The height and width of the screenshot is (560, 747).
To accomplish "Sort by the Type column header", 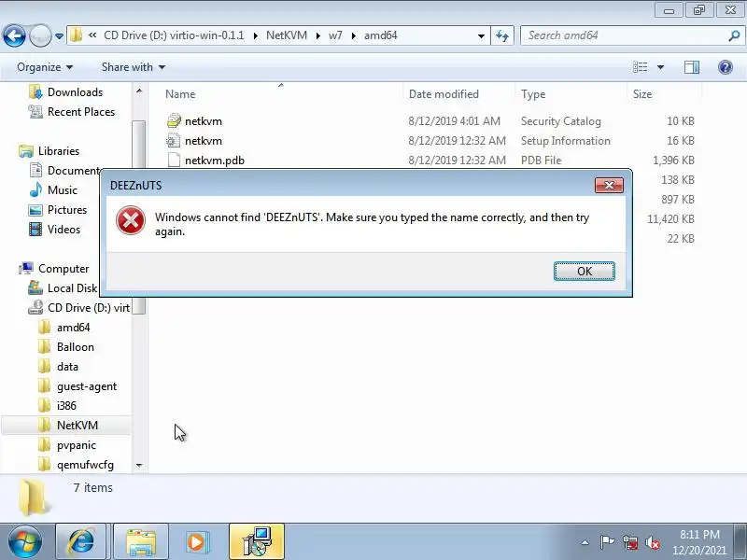I will [x=533, y=94].
